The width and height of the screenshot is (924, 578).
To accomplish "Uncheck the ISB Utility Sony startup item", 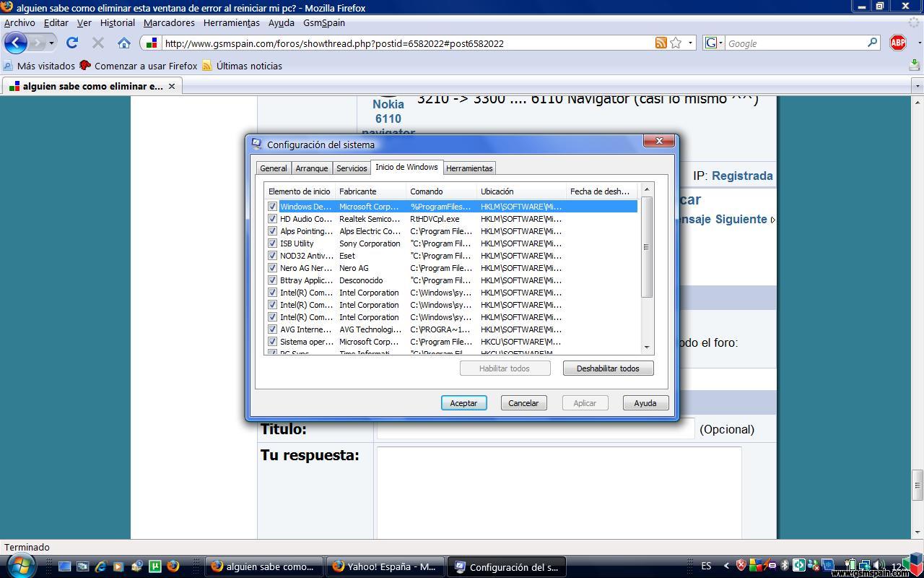I will pyautogui.click(x=272, y=243).
